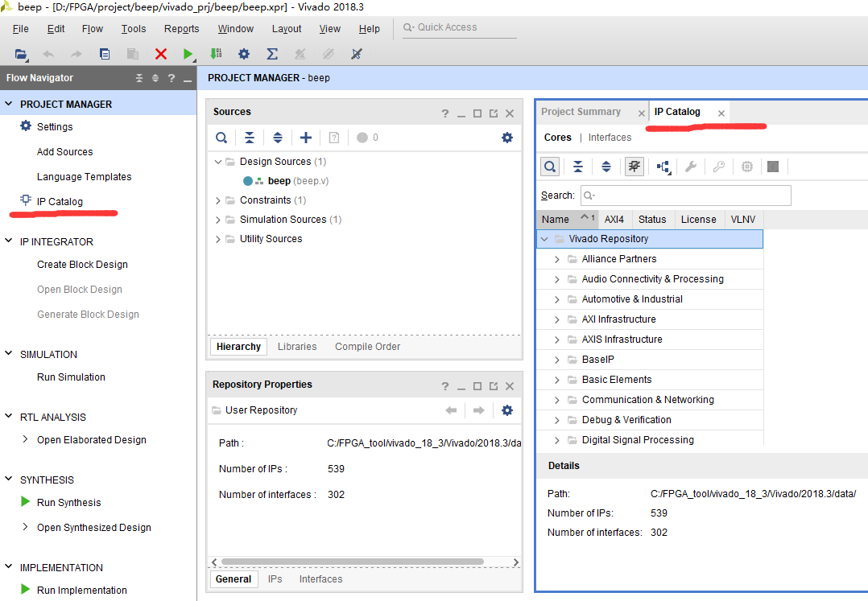The height and width of the screenshot is (601, 868).
Task: Open IPs tab in Repository Properties
Action: [275, 579]
